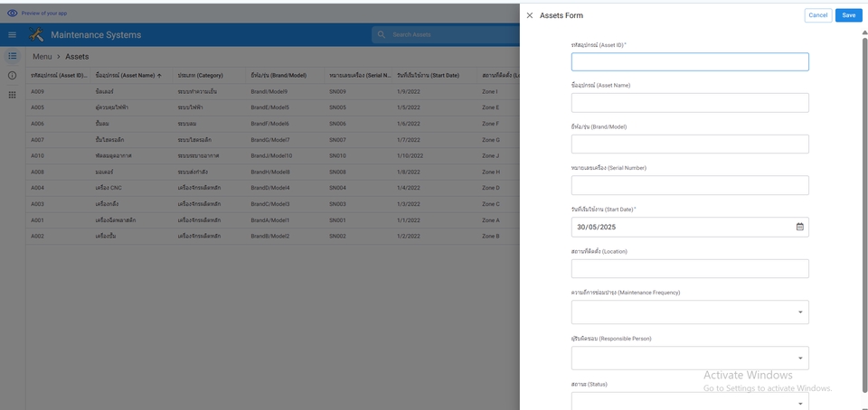Screen dimensions: 868x410
Task: Click BrandB/Model2 cell
Action: click(x=270, y=236)
